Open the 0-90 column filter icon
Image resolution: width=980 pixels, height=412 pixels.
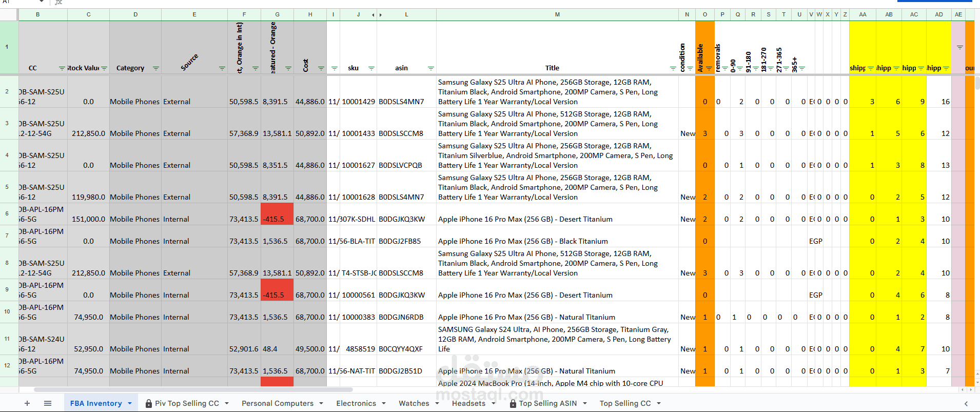click(x=740, y=68)
